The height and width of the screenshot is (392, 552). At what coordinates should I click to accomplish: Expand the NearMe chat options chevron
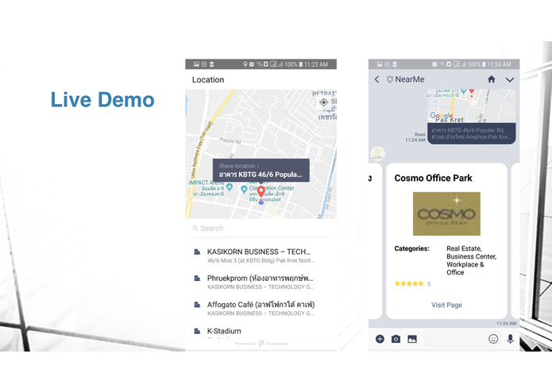(510, 80)
